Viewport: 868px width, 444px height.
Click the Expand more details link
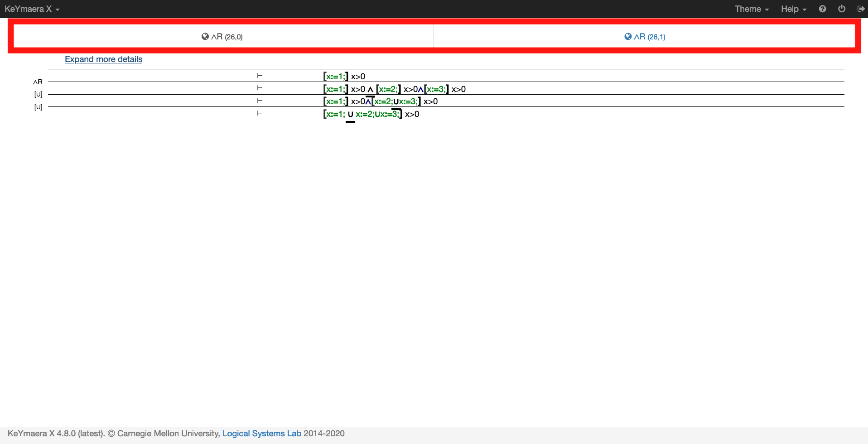click(103, 59)
